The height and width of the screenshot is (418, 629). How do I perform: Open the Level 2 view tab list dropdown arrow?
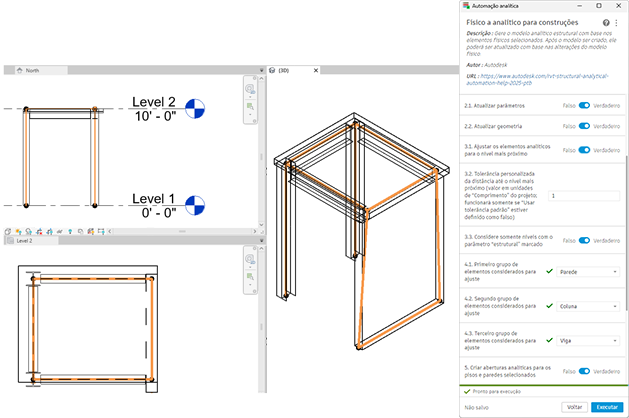[x=262, y=241]
